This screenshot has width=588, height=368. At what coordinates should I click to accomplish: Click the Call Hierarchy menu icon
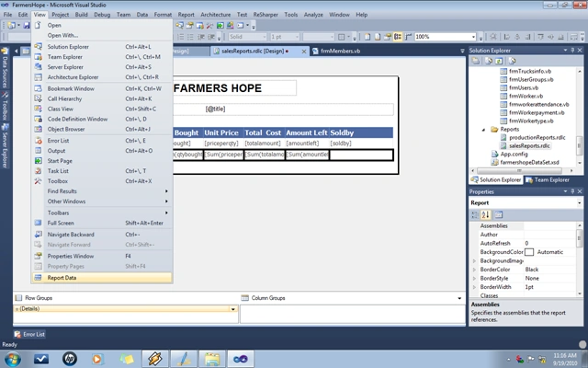[38, 98]
